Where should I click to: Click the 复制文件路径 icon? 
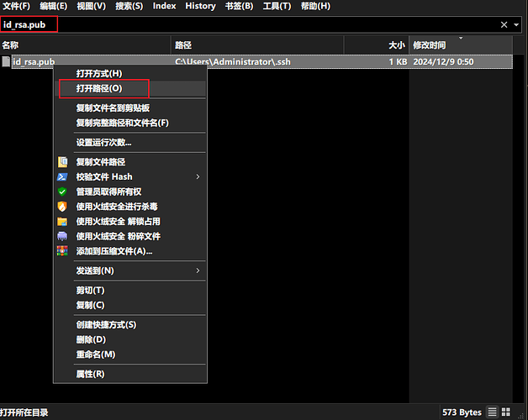[62, 162]
